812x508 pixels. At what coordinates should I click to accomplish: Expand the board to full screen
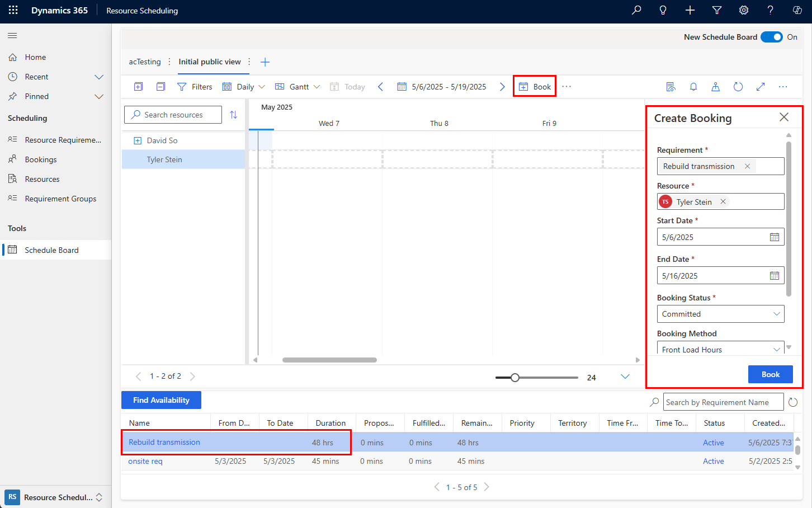pyautogui.click(x=761, y=86)
